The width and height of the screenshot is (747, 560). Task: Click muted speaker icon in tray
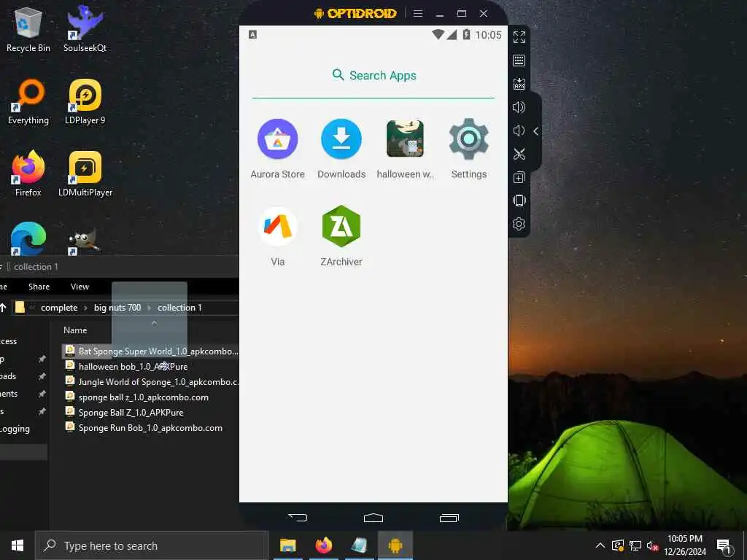(652, 545)
